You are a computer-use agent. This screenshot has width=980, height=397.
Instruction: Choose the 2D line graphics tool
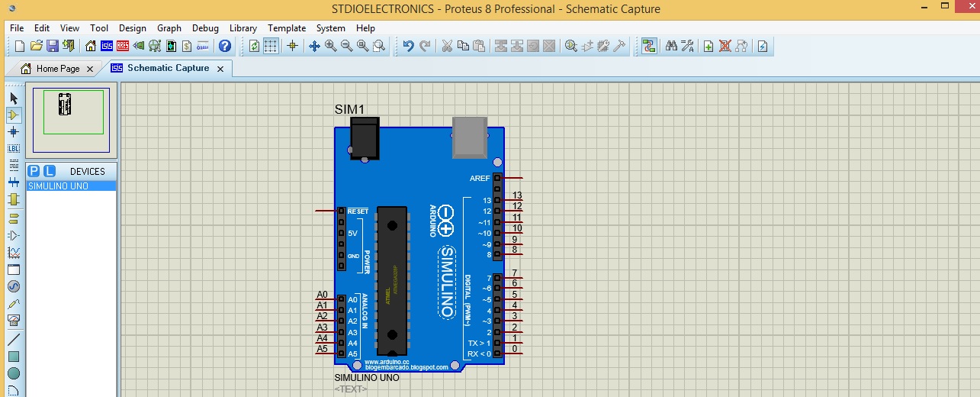pos(14,340)
